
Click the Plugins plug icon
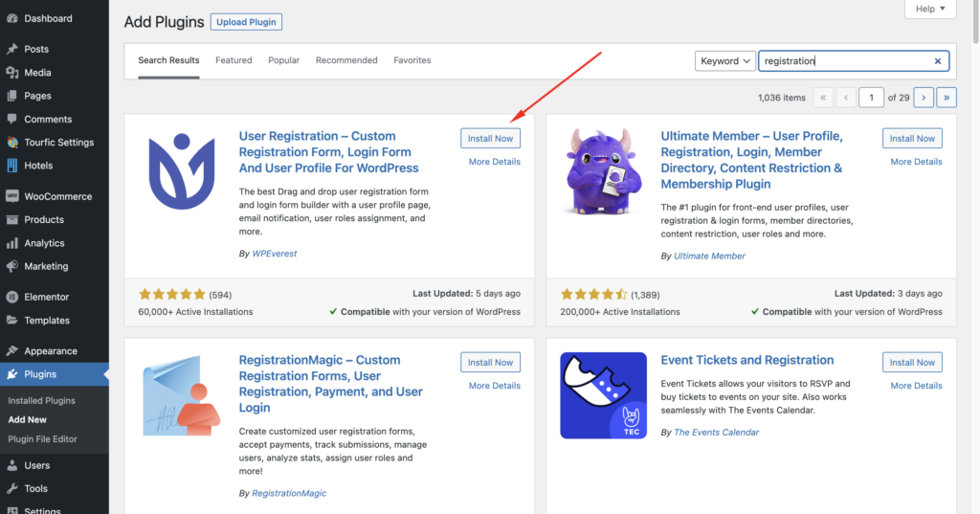[11, 374]
